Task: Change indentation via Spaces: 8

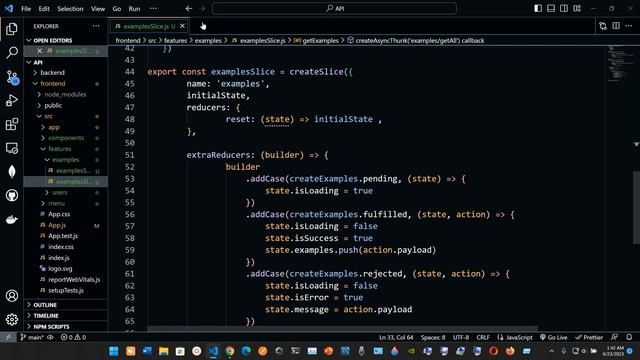Action: click(433, 337)
